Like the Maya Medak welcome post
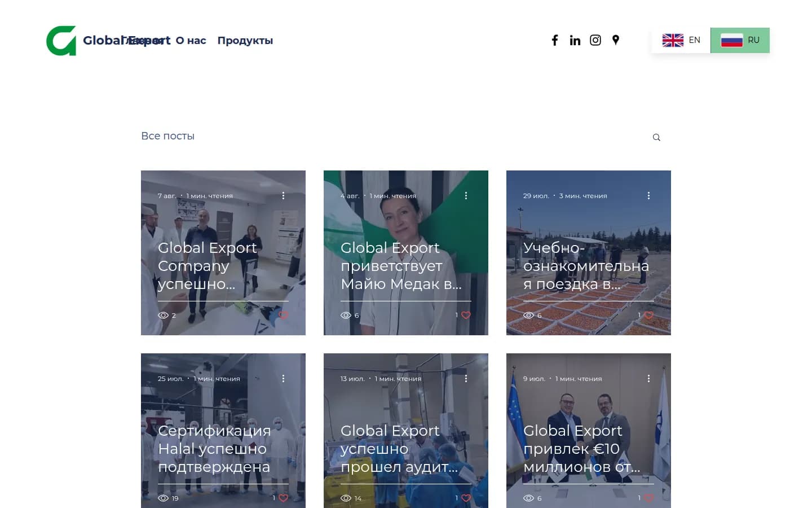Screen dimensions: 812x508 (x=466, y=315)
